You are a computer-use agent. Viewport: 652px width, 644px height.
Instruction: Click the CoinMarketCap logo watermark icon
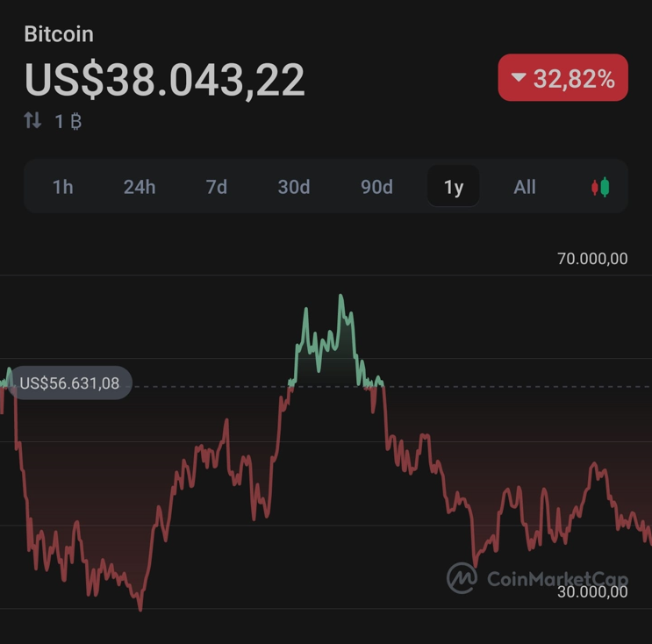[x=462, y=578]
